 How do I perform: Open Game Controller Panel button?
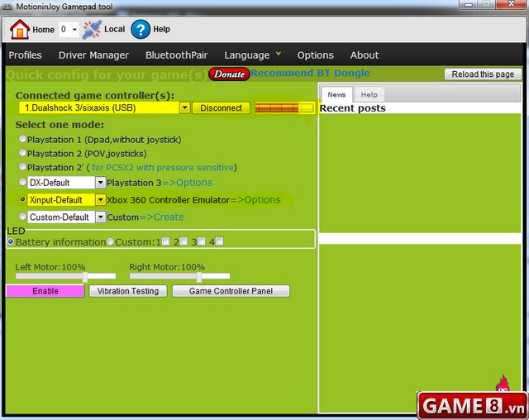231,291
